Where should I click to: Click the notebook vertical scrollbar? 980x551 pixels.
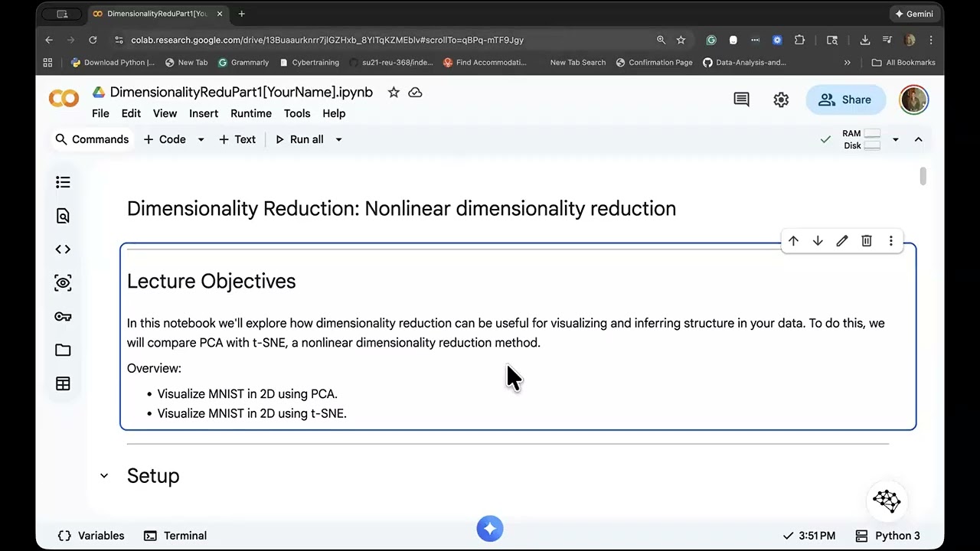(923, 177)
